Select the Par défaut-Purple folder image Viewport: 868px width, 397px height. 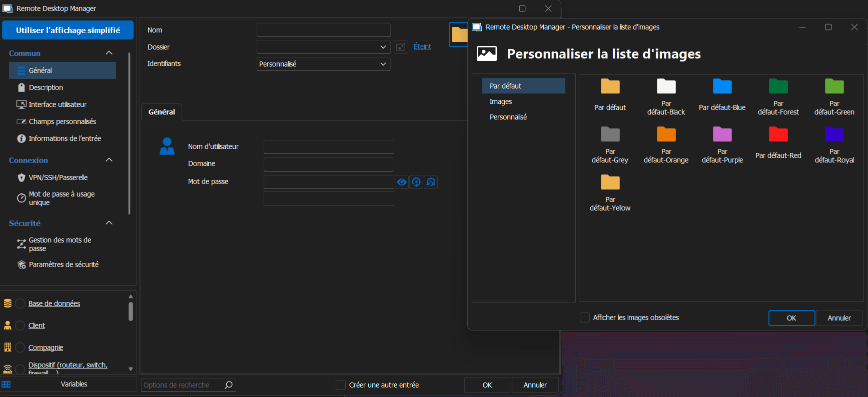tap(722, 135)
